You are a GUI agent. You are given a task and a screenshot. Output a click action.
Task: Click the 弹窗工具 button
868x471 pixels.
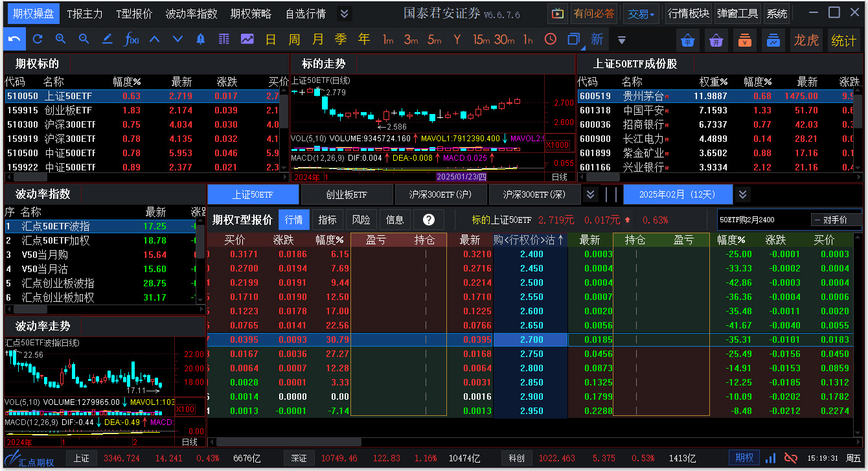(738, 14)
